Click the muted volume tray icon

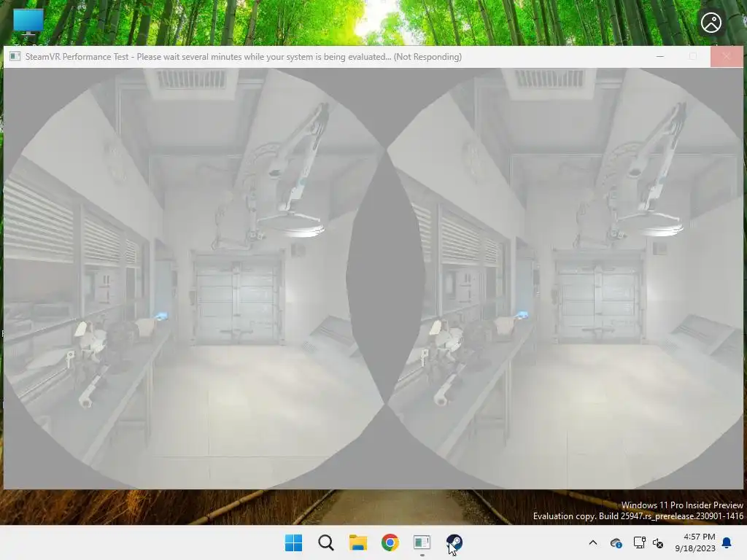coord(658,542)
